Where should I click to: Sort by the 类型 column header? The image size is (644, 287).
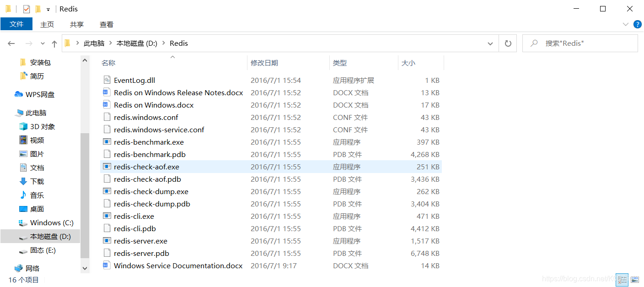pos(340,63)
